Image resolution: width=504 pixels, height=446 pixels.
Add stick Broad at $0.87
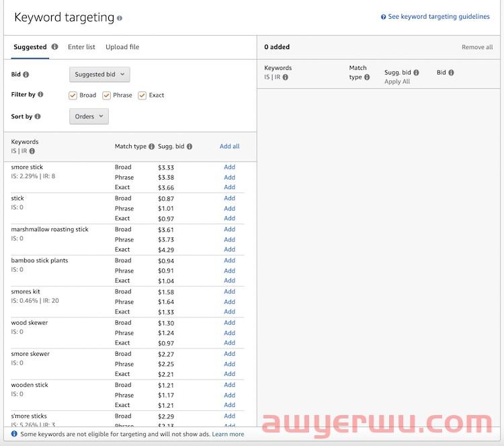click(x=230, y=198)
